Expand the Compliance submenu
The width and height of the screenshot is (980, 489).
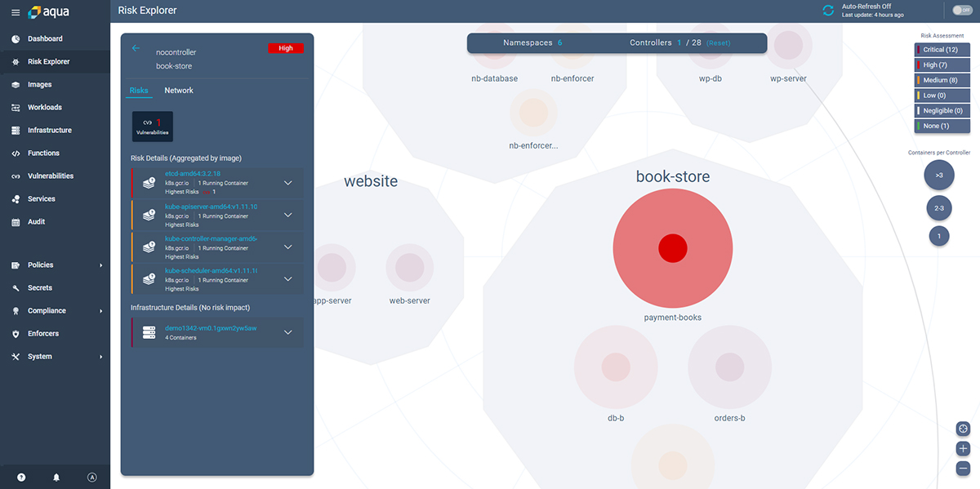[101, 311]
